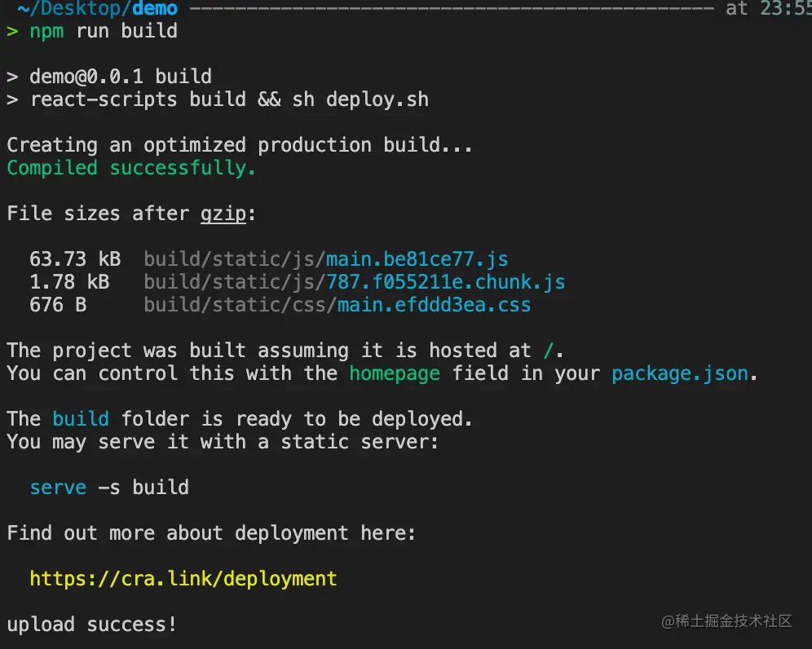Select the main.efddd3ea.css file path
812x649 pixels.
(x=338, y=305)
